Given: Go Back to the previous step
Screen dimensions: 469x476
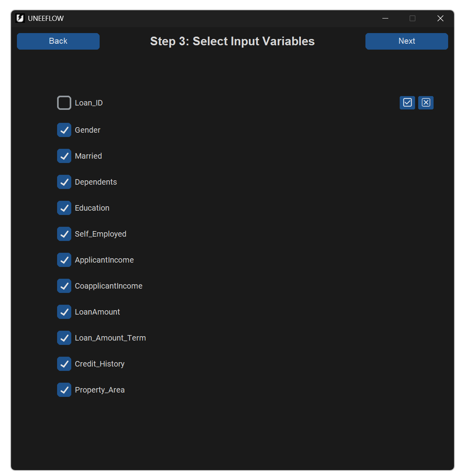Looking at the screenshot, I should 58,41.
